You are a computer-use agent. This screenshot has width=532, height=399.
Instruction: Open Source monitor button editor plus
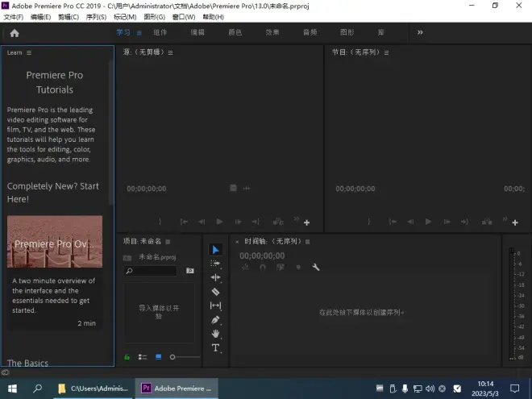click(x=307, y=222)
